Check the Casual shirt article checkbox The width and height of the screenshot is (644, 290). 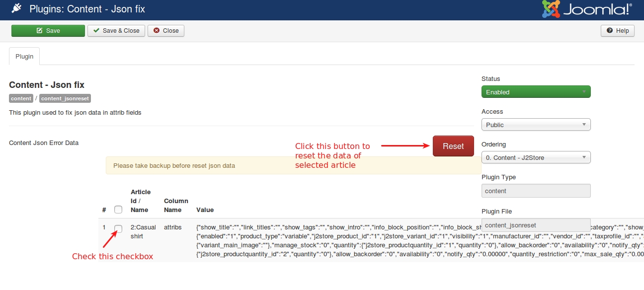coord(118,228)
